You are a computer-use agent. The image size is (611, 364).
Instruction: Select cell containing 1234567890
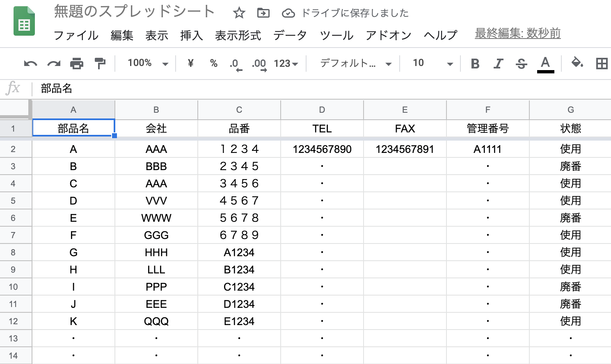point(322,149)
